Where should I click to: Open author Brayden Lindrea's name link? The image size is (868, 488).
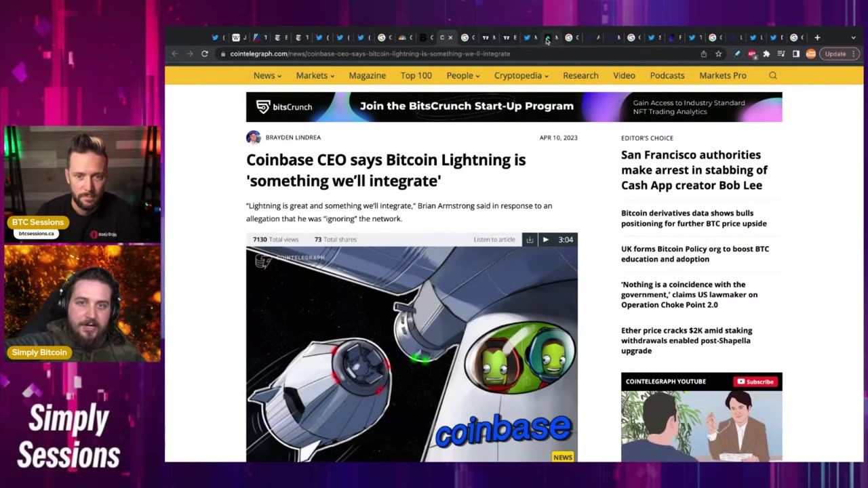pyautogui.click(x=293, y=138)
